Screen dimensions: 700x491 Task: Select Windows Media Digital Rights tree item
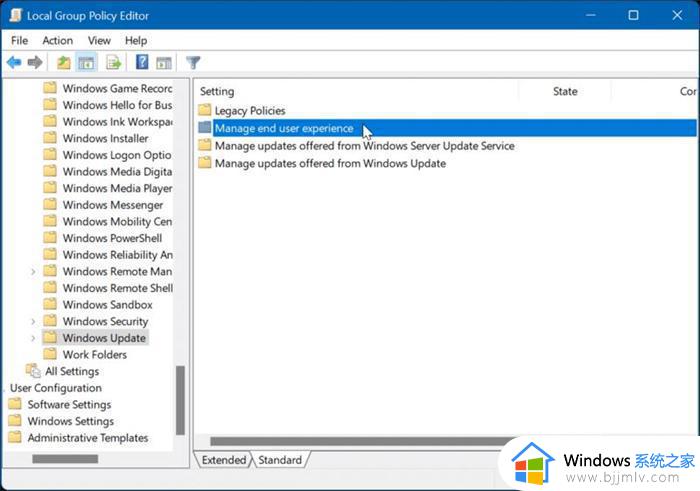pos(117,171)
